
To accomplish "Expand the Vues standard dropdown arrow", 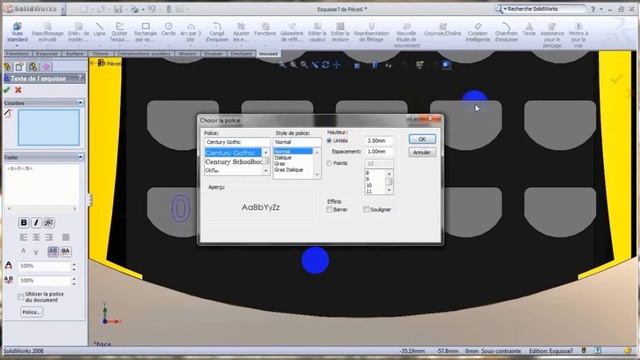I will 17,45.
